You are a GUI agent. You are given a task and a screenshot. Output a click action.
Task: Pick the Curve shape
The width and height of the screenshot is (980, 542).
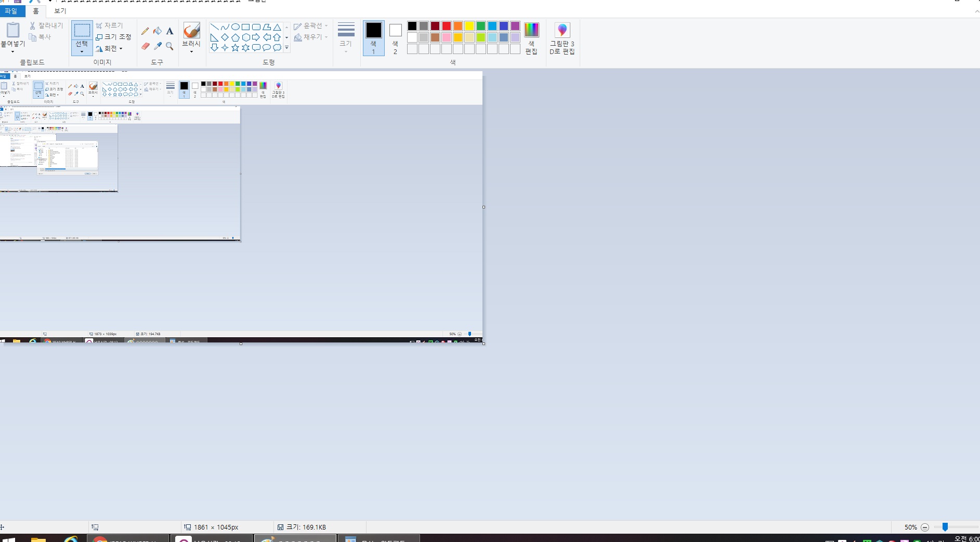[x=225, y=27]
